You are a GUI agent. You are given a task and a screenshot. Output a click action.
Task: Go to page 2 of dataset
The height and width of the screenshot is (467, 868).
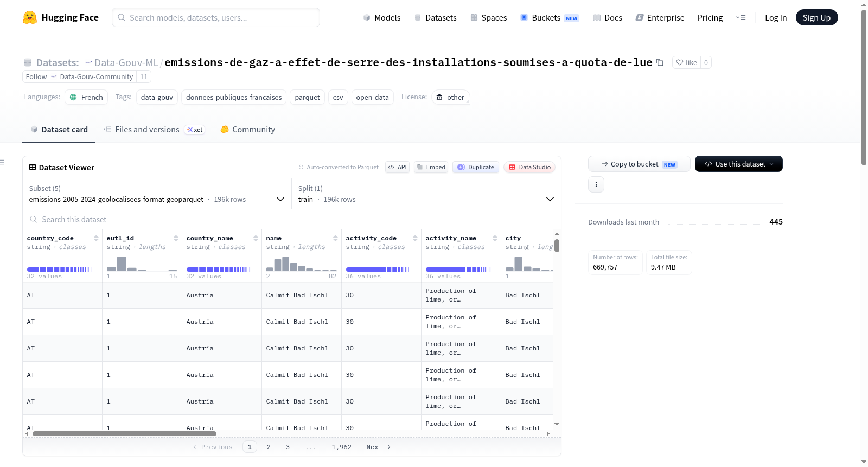point(269,447)
